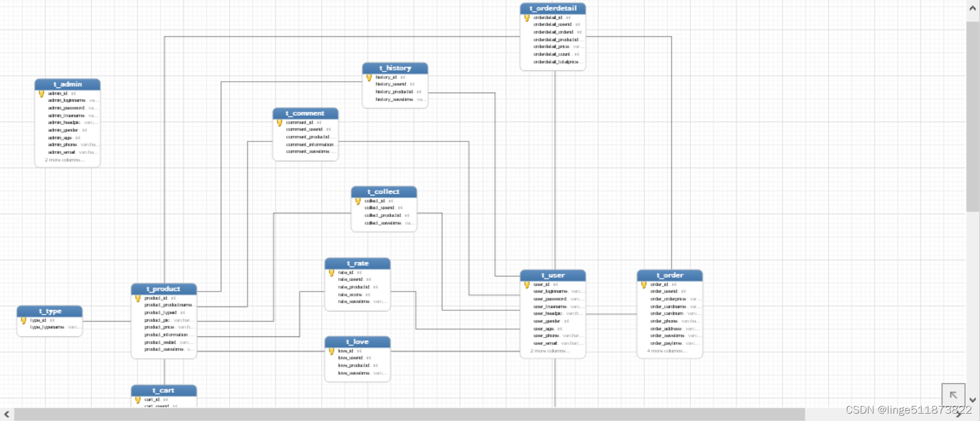This screenshot has height=421, width=980.
Task: Select the t_order table header
Action: pos(670,275)
